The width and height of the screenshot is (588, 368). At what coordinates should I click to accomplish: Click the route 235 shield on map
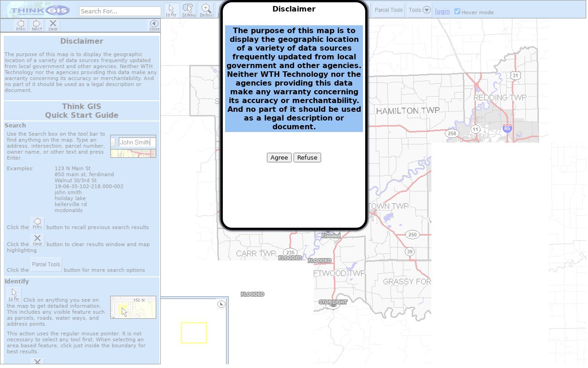(290, 253)
